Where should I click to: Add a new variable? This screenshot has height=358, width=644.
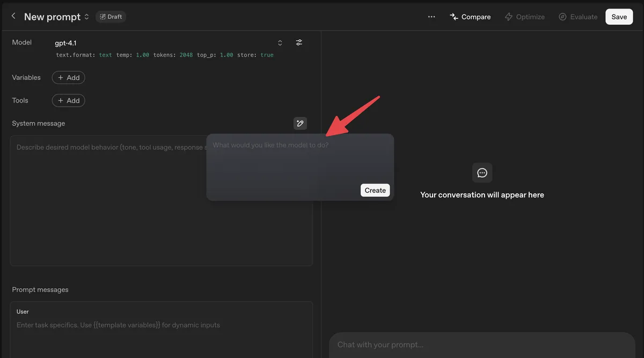click(69, 78)
